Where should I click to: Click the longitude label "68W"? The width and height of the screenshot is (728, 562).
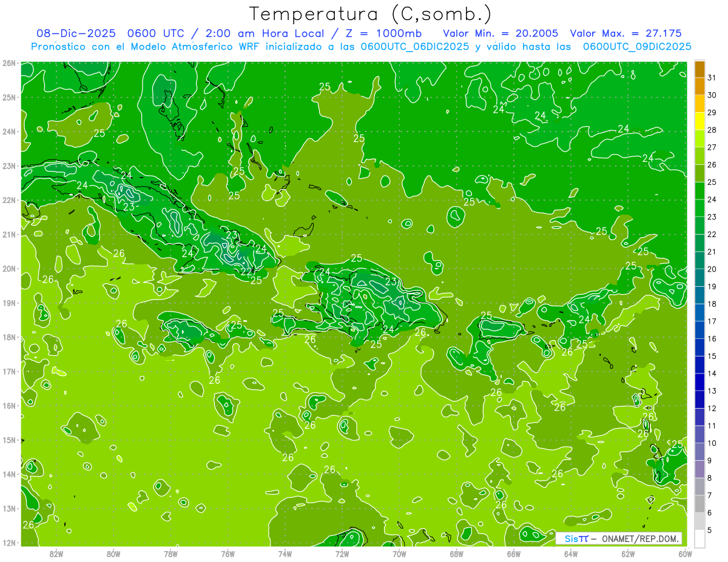(x=456, y=554)
